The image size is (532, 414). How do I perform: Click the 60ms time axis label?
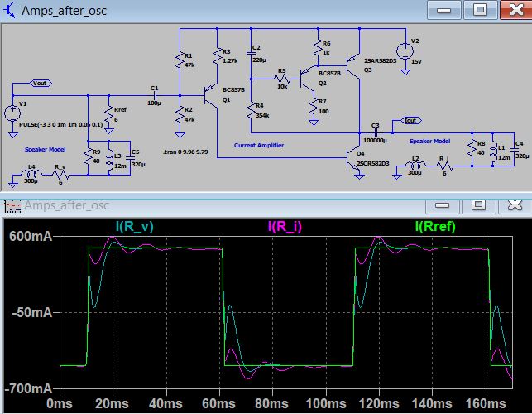click(218, 404)
